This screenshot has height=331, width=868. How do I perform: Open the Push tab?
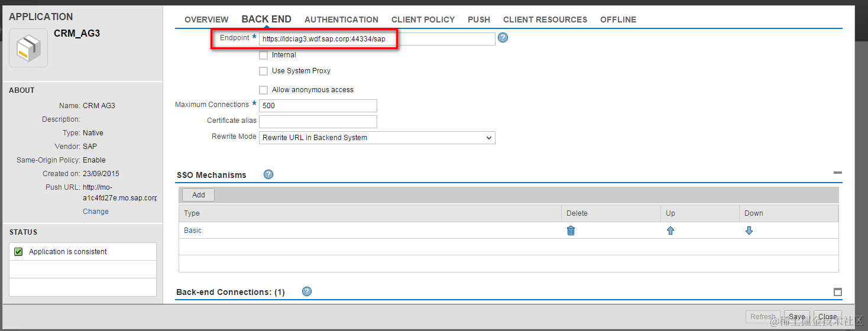click(479, 20)
